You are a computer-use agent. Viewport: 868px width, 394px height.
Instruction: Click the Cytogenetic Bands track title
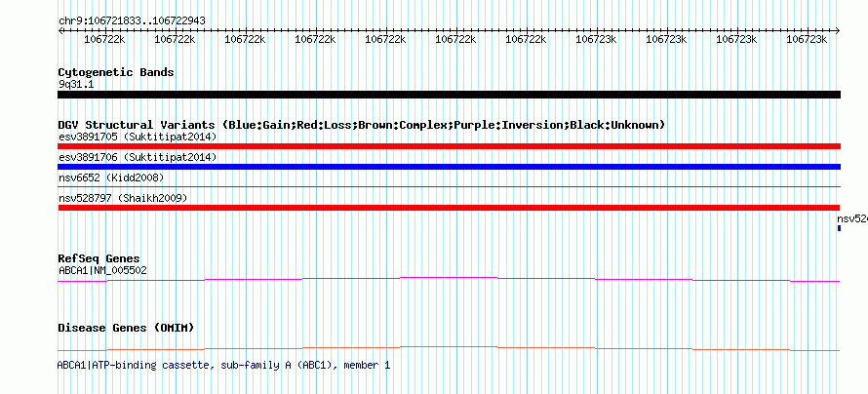pyautogui.click(x=116, y=72)
